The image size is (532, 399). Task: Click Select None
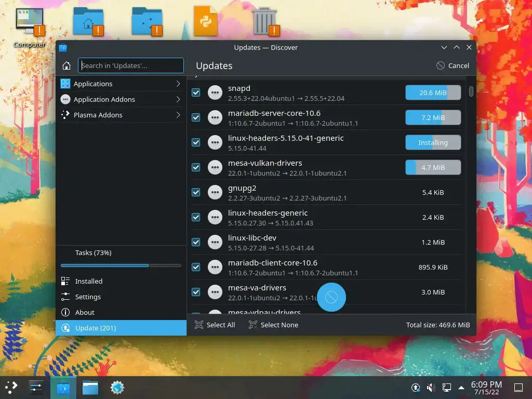(x=273, y=325)
